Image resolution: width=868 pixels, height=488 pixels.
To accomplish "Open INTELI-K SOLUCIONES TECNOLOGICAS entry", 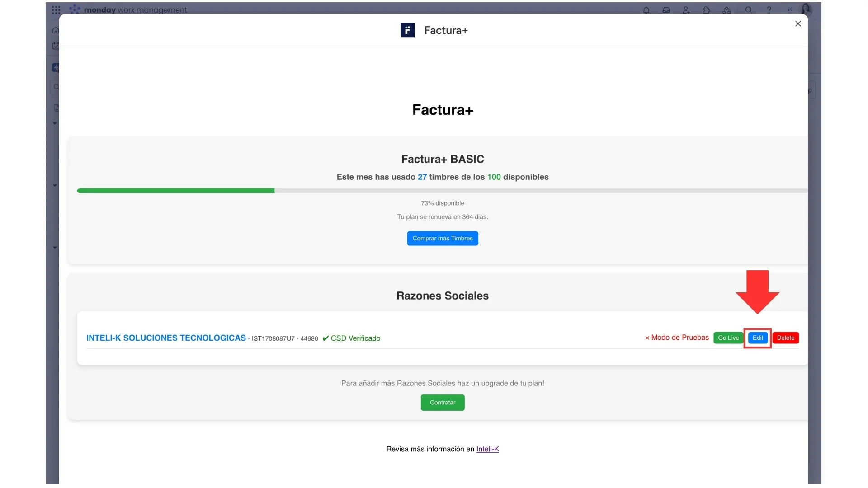I will point(166,338).
